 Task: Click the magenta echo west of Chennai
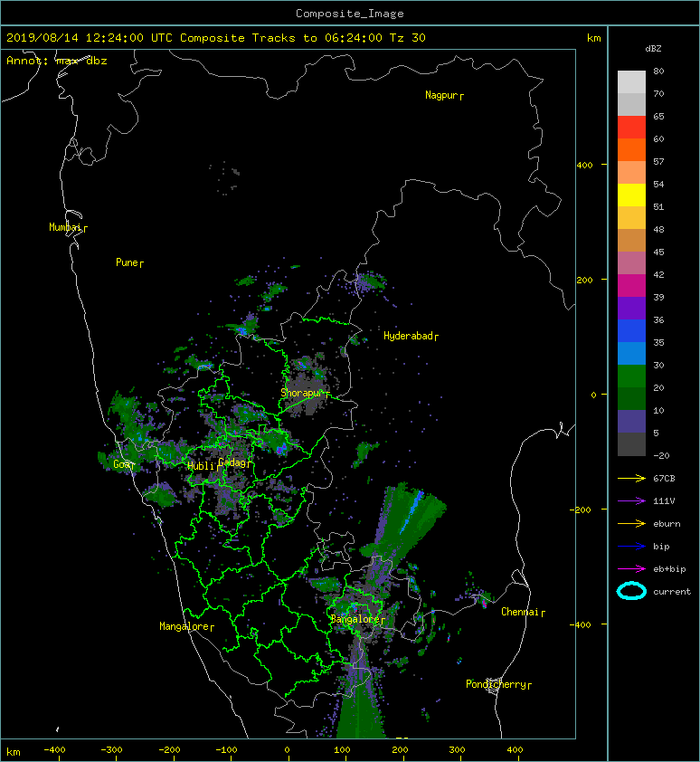484,604
